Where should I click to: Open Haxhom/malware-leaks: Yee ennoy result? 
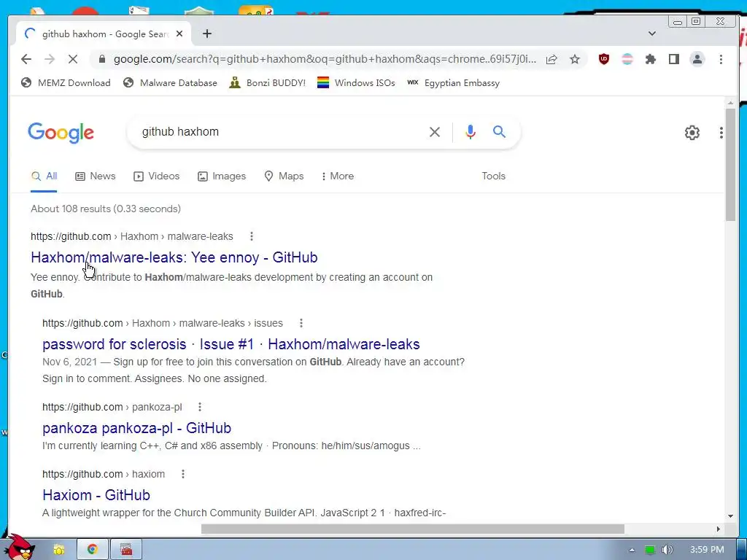[x=174, y=257]
